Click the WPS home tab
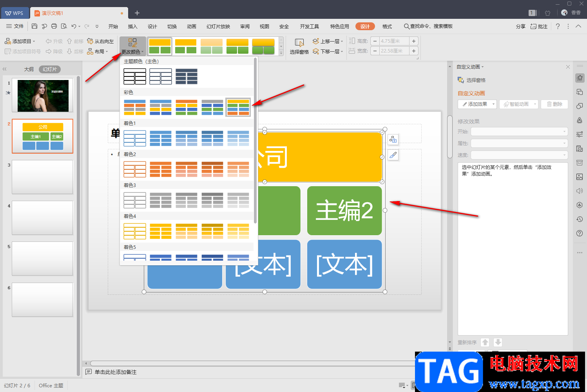Image resolution: width=587 pixels, height=392 pixels. click(14, 13)
